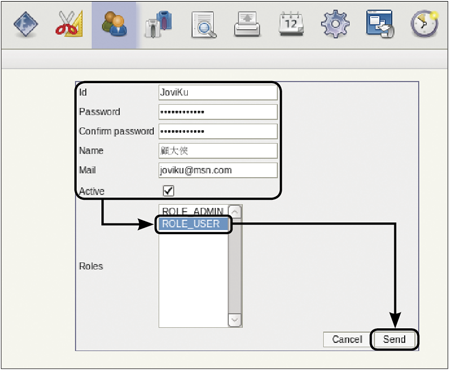Click the blue diamond home icon
Image resolution: width=450 pixels, height=371 pixels.
26,24
